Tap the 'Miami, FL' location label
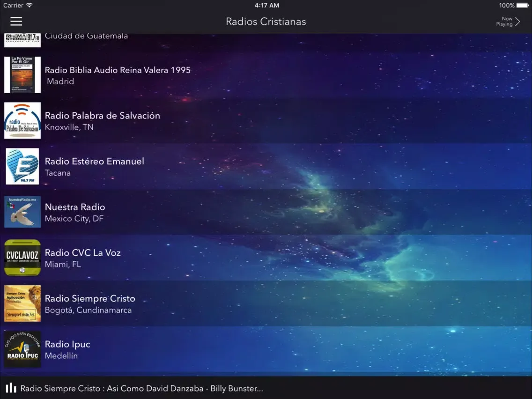 63,264
